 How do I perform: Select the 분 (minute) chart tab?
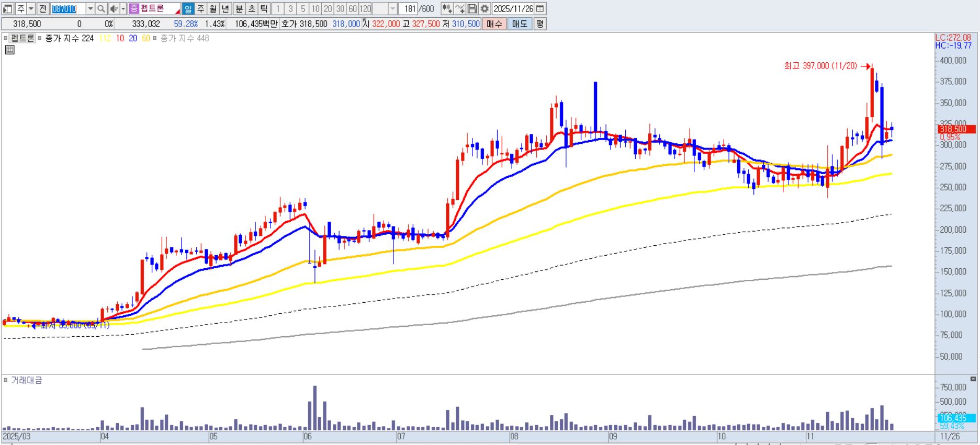pos(239,9)
